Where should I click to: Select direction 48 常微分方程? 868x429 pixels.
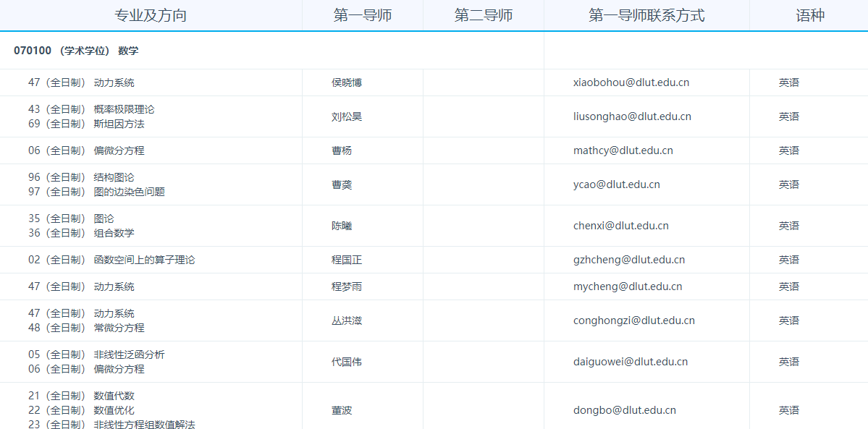(x=86, y=328)
